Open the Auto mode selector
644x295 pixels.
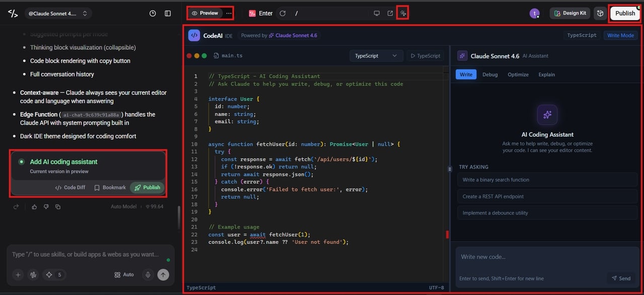[124, 275]
